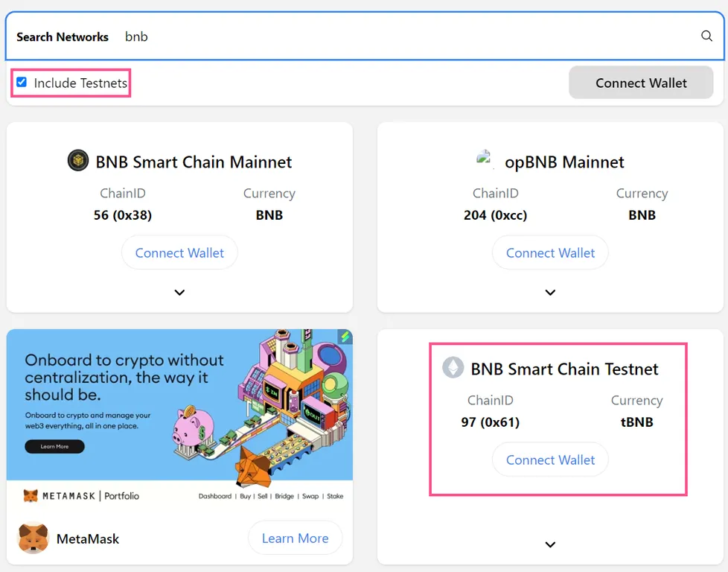728x572 pixels.
Task: Click the search magnifier icon
Action: click(706, 36)
